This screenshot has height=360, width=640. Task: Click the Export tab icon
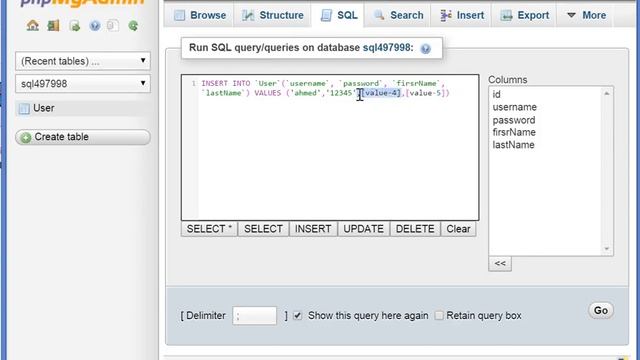[507, 16]
